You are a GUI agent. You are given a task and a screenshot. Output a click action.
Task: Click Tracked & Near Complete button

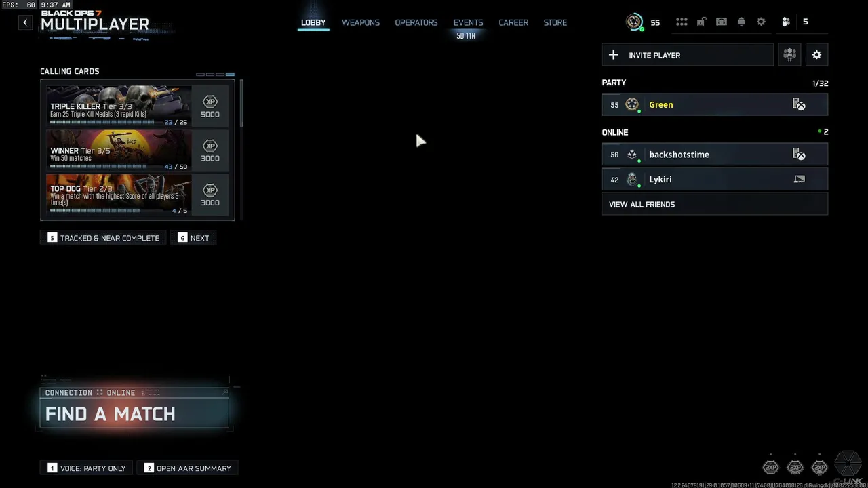click(x=103, y=238)
